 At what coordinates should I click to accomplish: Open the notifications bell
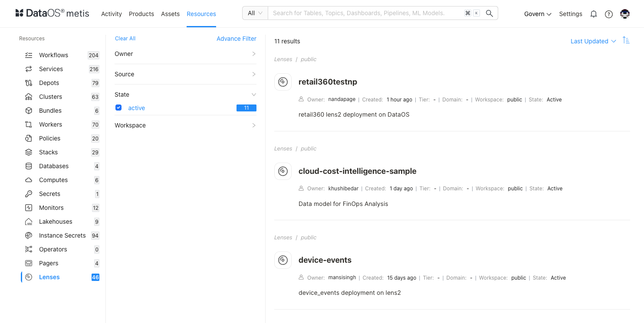[594, 14]
